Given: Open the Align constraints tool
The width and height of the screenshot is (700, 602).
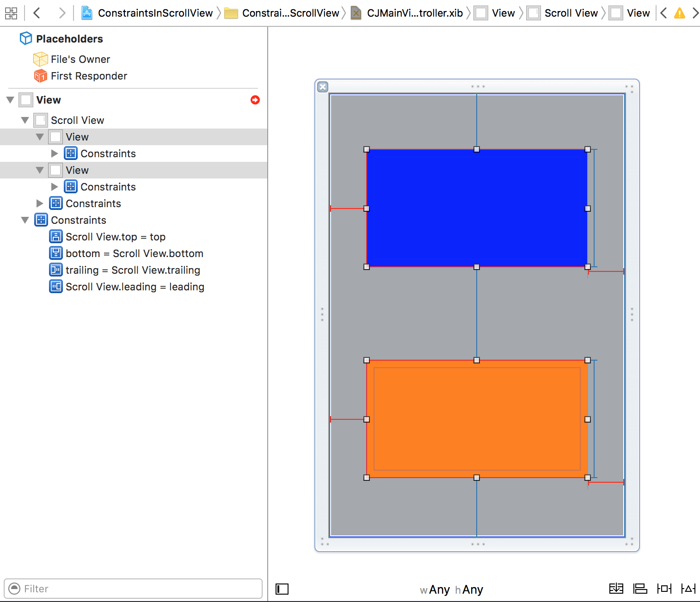Looking at the screenshot, I should [x=640, y=589].
